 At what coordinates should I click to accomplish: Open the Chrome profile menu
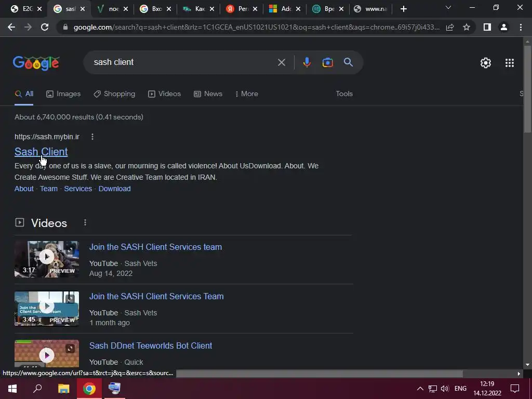click(x=504, y=27)
